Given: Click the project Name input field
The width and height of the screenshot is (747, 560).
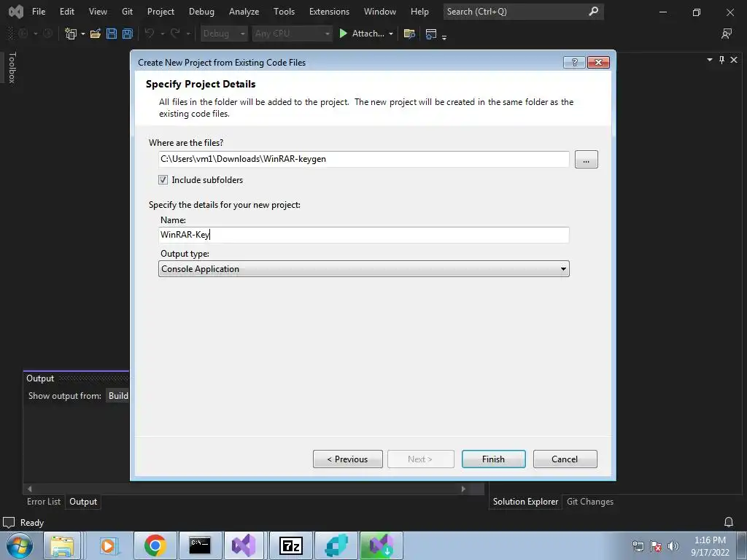Looking at the screenshot, I should pyautogui.click(x=364, y=235).
